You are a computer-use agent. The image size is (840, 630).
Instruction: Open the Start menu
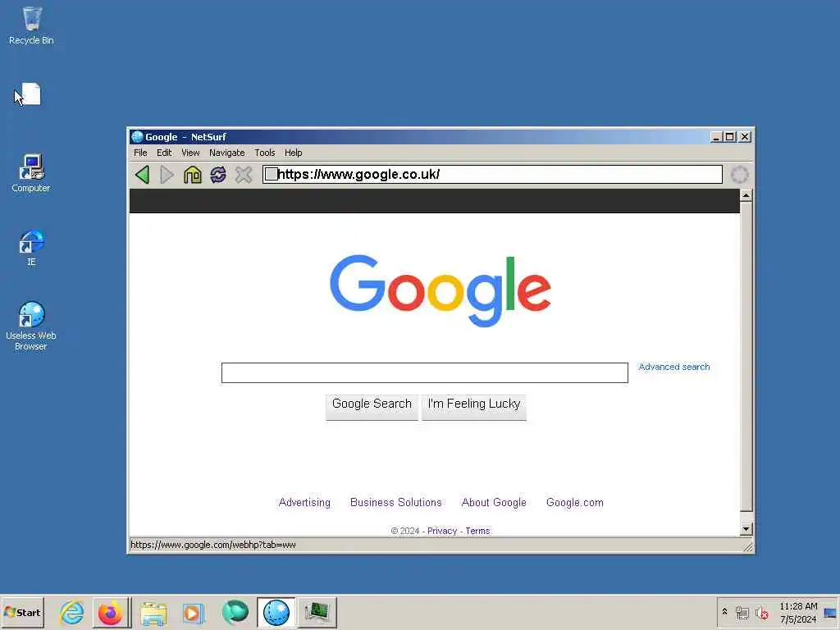(x=22, y=612)
